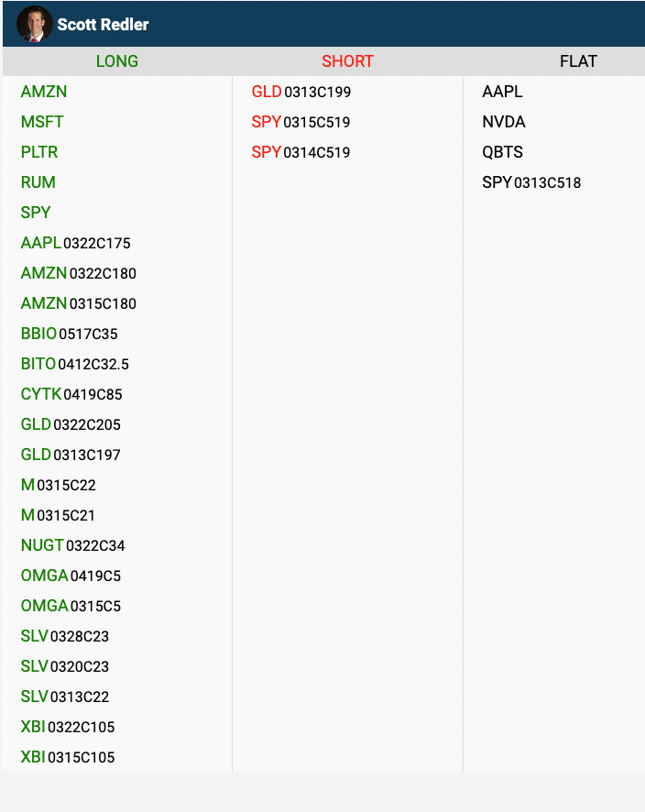
Task: Select the SHORT column header
Action: (x=347, y=61)
